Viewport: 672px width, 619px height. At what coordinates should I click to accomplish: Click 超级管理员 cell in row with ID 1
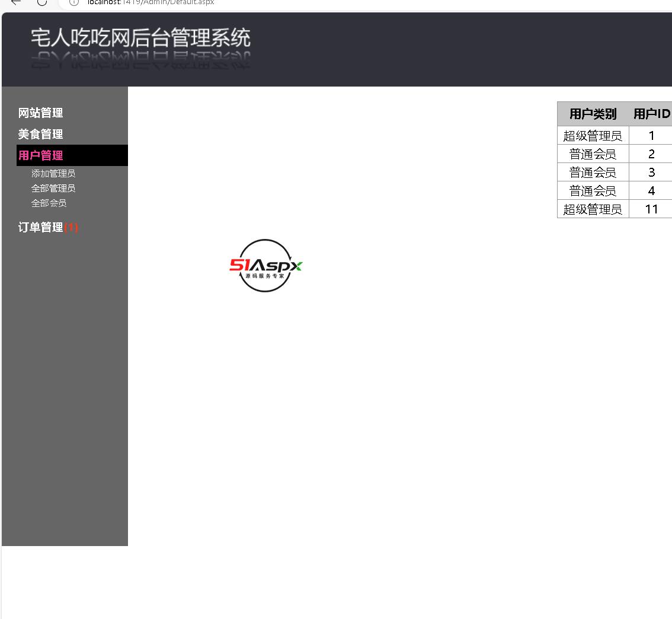coord(593,135)
